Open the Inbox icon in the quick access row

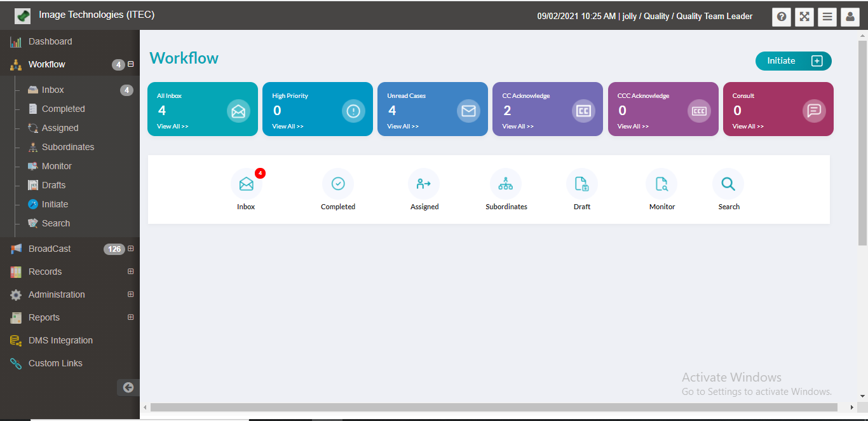click(x=246, y=183)
